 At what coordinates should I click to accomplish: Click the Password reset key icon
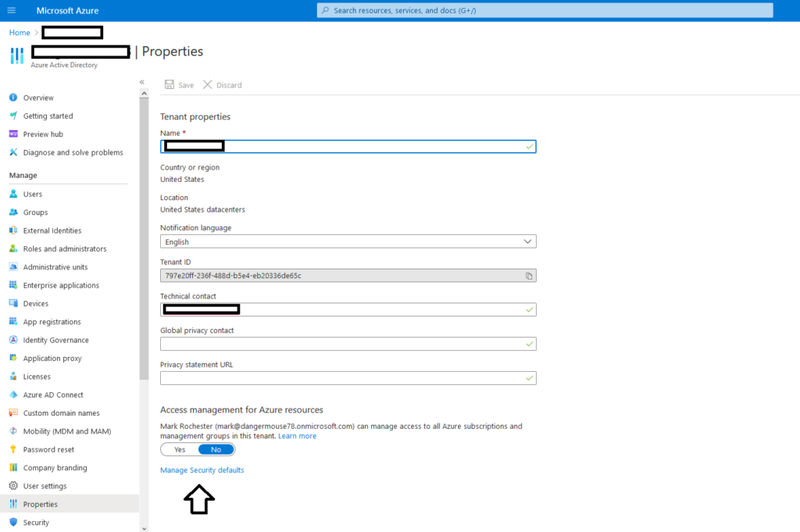coord(13,449)
